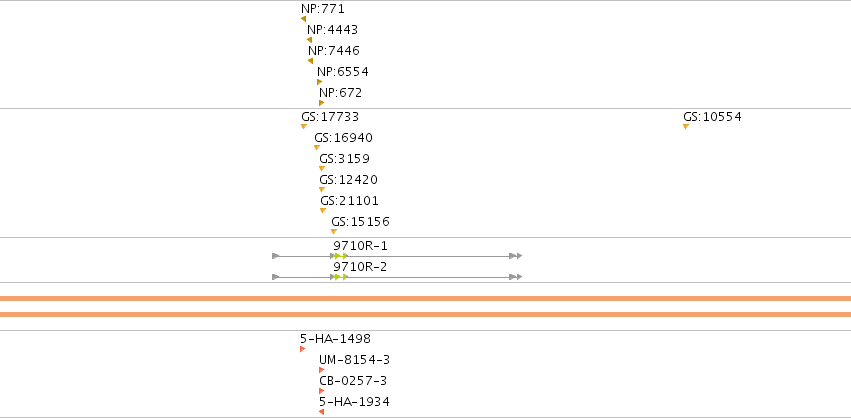Click the green exon arrows of 9710R-1
This screenshot has width=851, height=418.
(340, 256)
